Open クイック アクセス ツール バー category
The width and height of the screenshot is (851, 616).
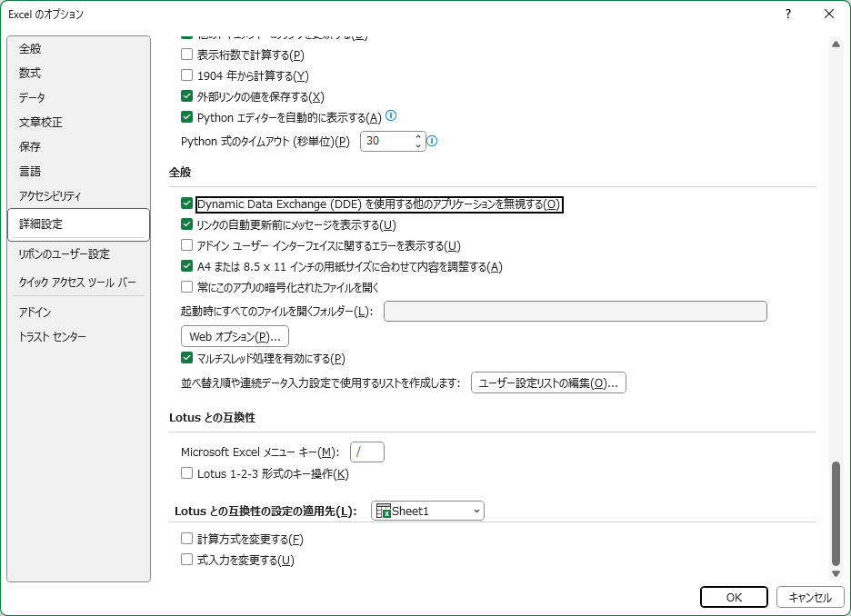click(79, 282)
